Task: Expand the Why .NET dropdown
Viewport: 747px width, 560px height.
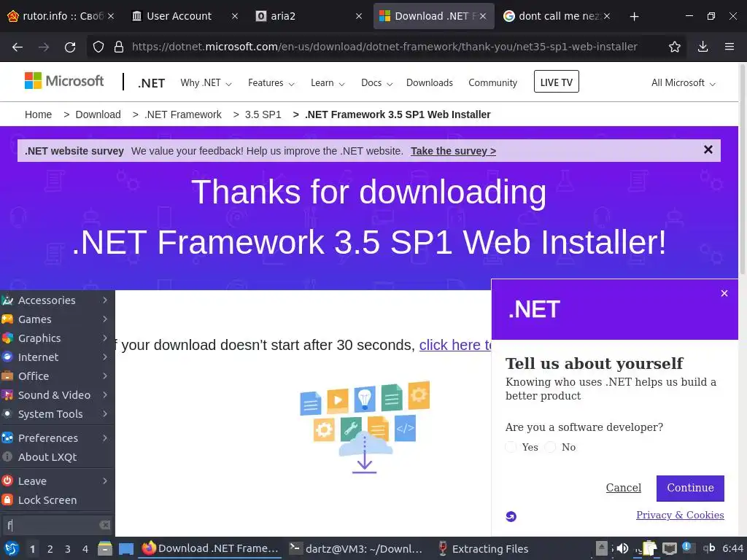Action: click(x=206, y=83)
